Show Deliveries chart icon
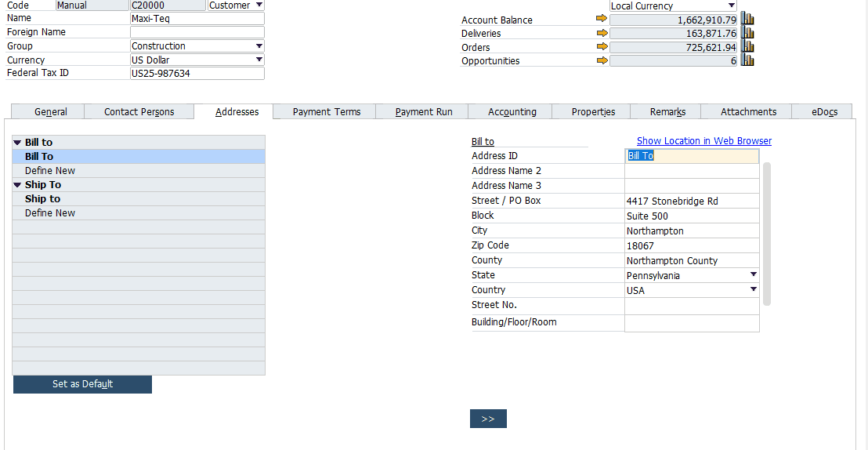Image resolution: width=868 pixels, height=450 pixels. [x=747, y=33]
